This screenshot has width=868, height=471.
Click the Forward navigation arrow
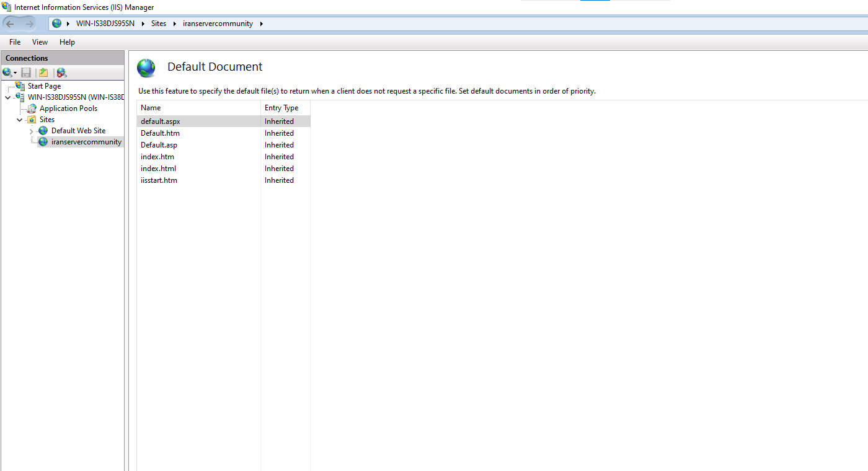tap(29, 24)
